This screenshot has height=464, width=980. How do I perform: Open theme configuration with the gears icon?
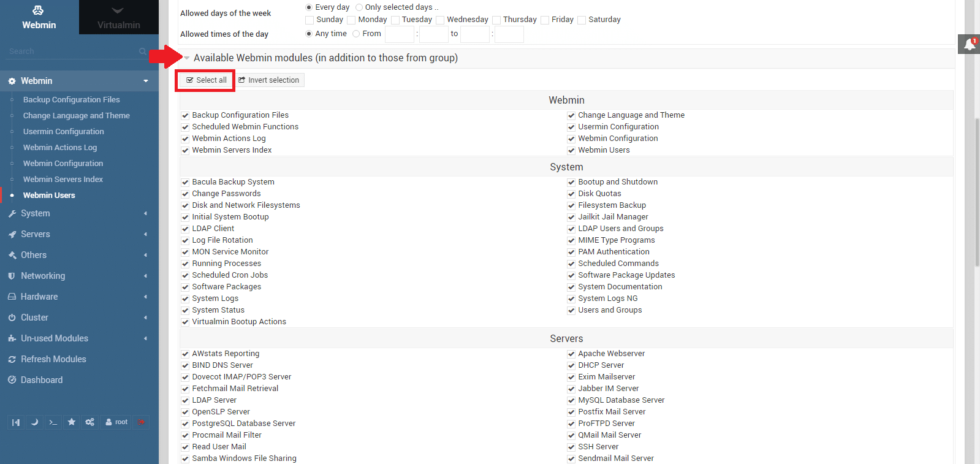point(90,422)
